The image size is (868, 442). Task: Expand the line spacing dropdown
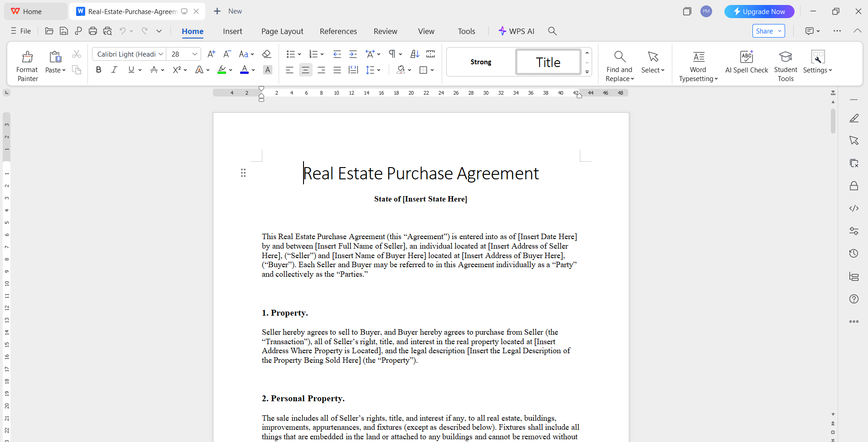tap(379, 70)
